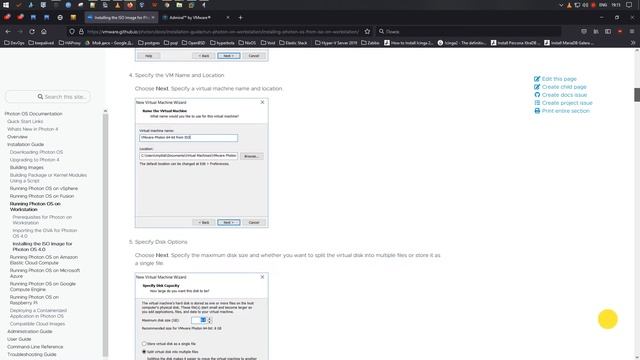The width and height of the screenshot is (640, 360).
Task: Click the Specify Disk Capacity wizard screenshot
Action: point(202,316)
